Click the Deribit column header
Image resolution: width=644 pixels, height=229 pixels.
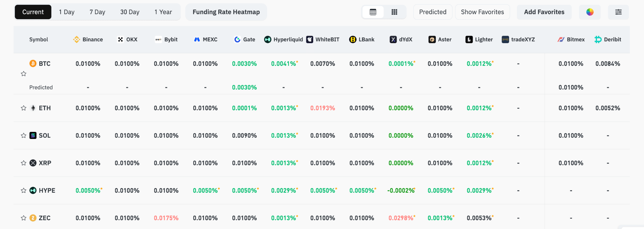[608, 39]
